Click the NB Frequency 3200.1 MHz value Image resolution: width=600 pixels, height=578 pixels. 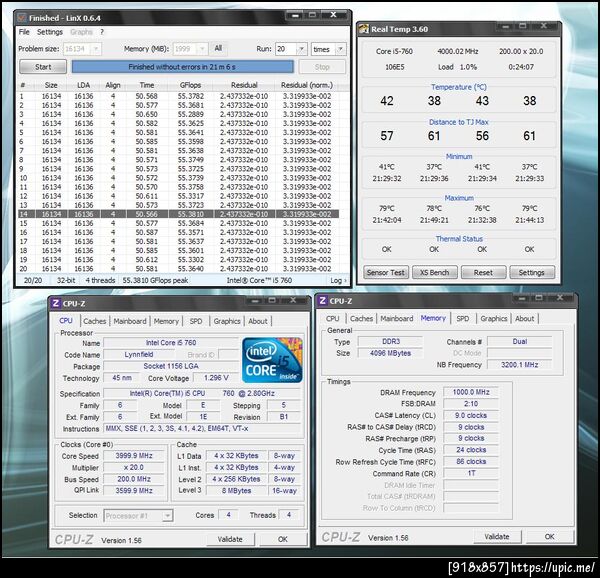(519, 365)
